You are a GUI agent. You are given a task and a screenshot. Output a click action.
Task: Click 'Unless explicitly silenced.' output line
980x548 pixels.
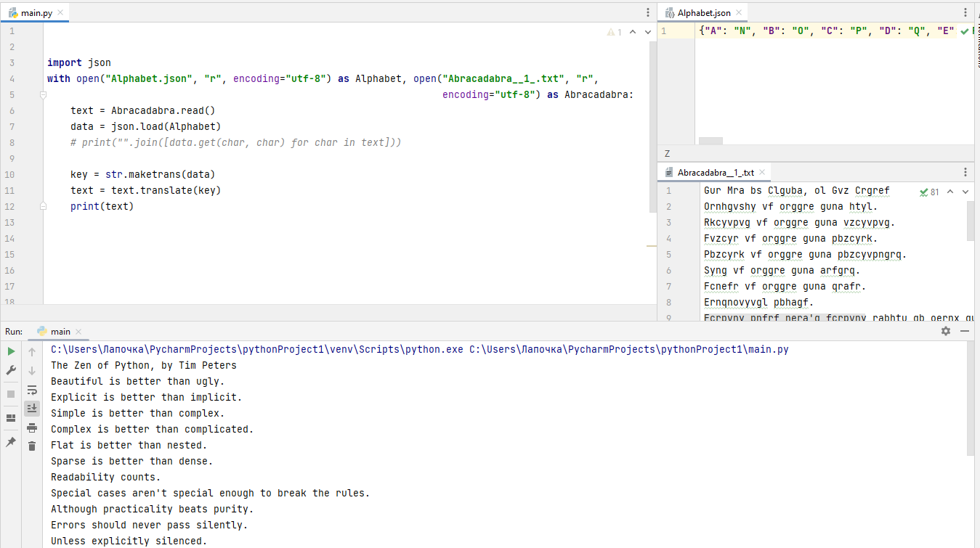tap(129, 541)
